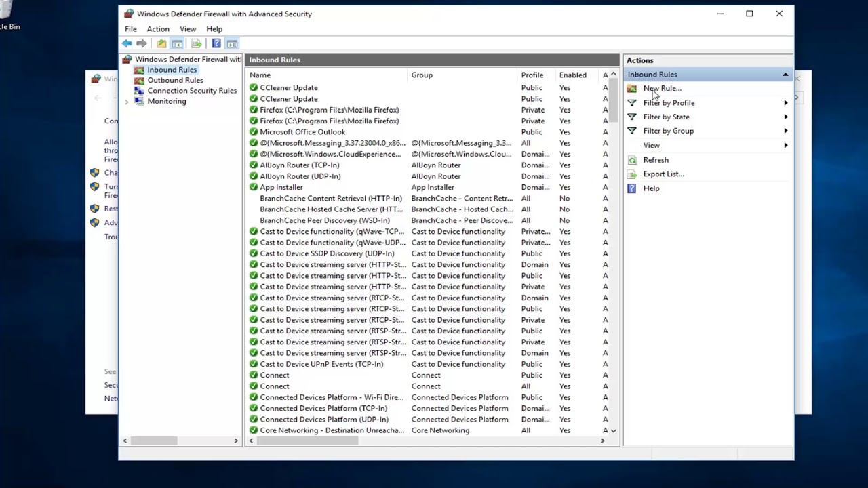Click the New Rule icon in the Actions pane

point(632,89)
